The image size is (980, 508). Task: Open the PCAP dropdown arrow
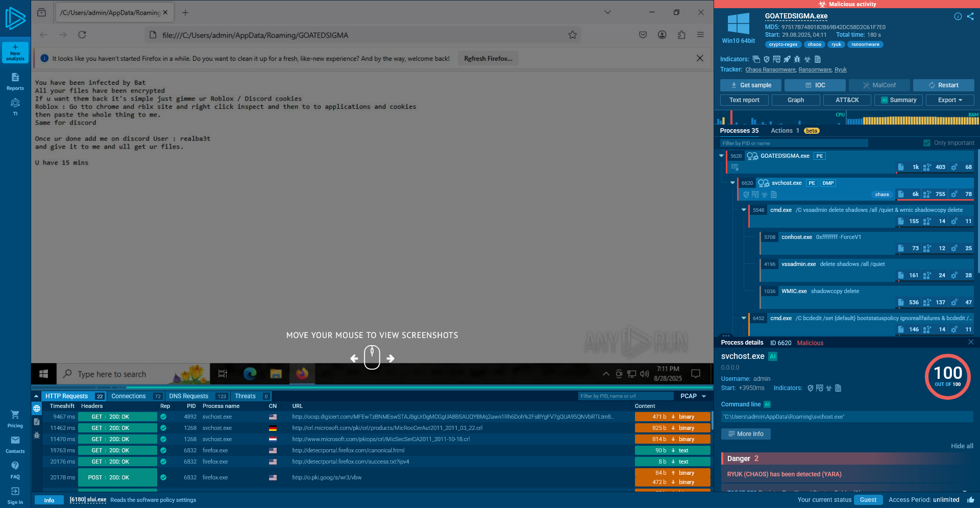704,396
